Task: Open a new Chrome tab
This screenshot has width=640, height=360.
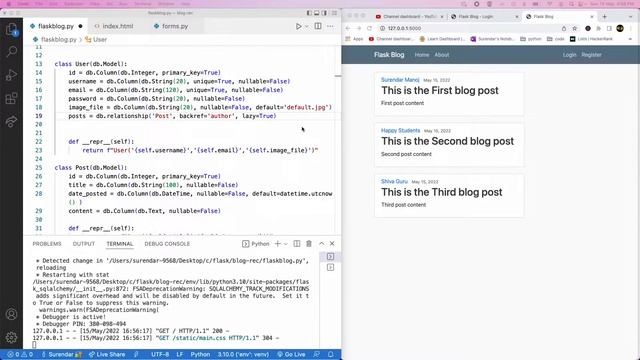Action: (x=604, y=17)
